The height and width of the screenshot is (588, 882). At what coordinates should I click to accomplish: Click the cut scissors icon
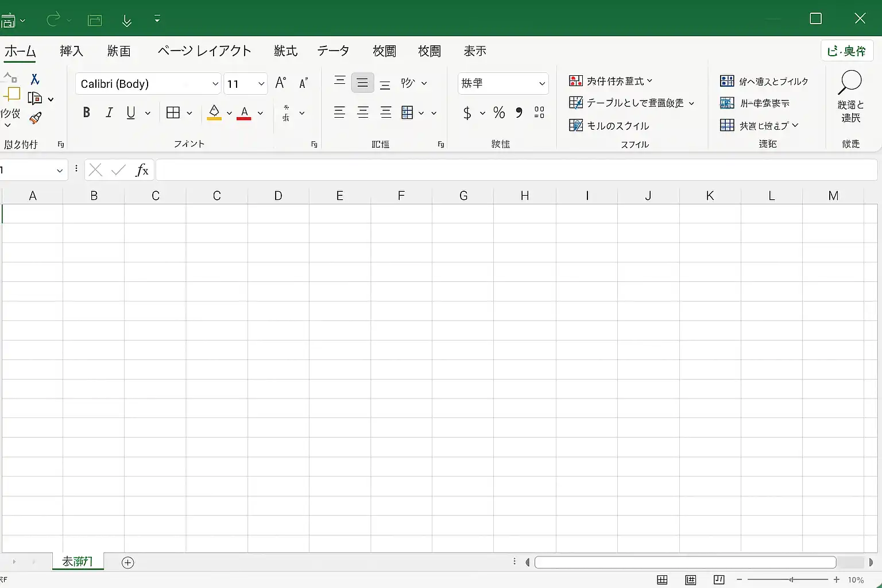click(x=35, y=79)
